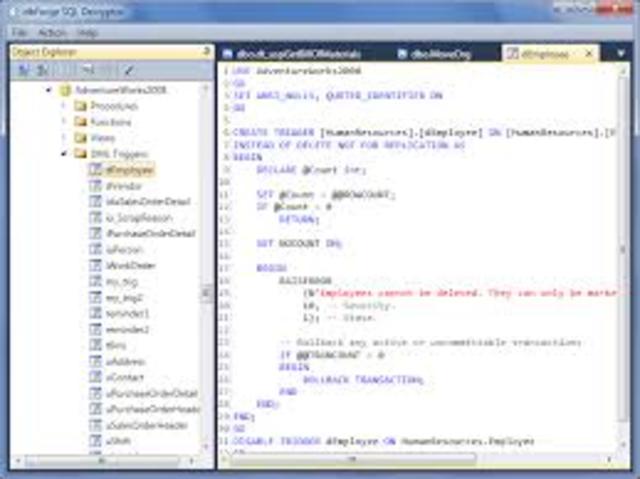The height and width of the screenshot is (479, 640).
Task: Expand the Functions folder
Action: point(64,122)
